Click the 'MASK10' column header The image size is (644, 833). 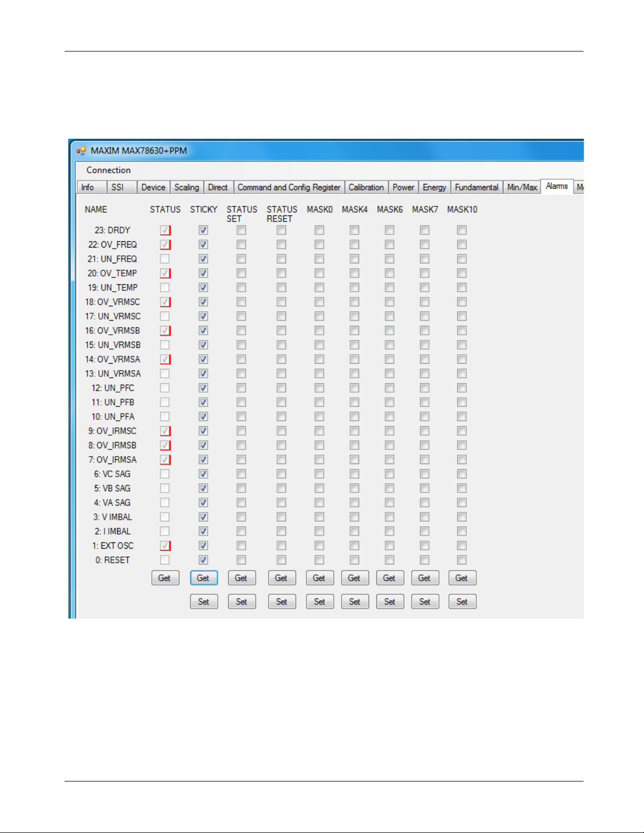click(x=462, y=210)
